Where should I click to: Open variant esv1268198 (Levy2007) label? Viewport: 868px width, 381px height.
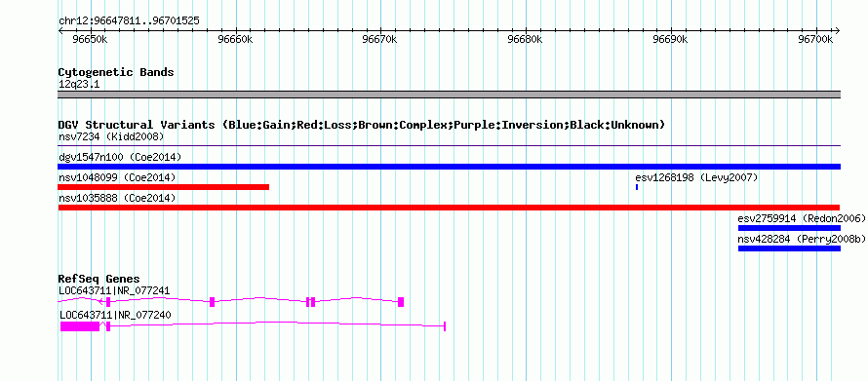[696, 177]
